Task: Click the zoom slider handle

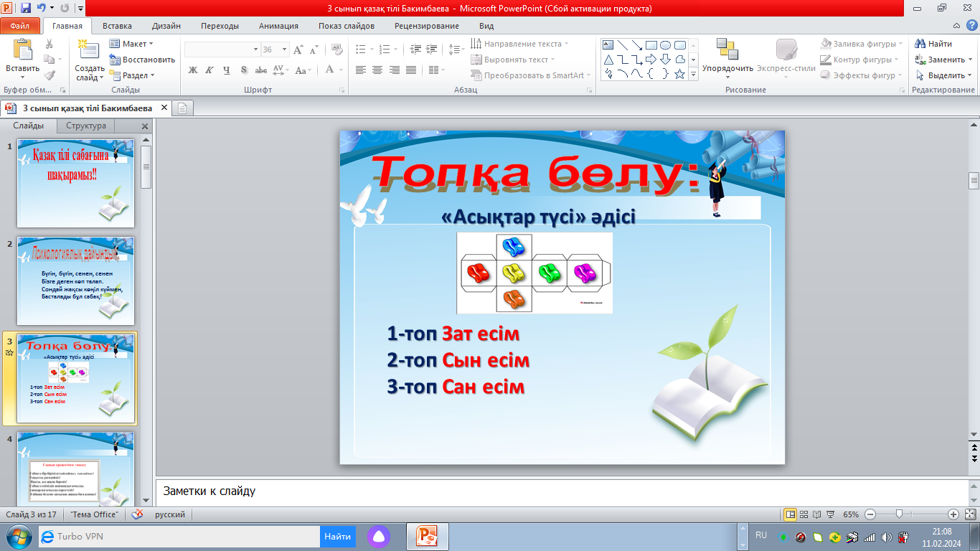Action: pos(898,514)
